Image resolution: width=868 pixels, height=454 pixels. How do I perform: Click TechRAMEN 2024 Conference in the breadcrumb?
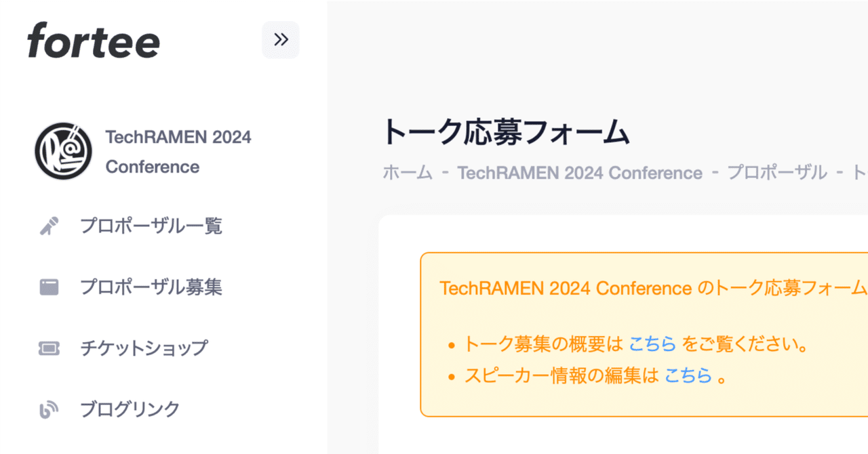pos(580,173)
